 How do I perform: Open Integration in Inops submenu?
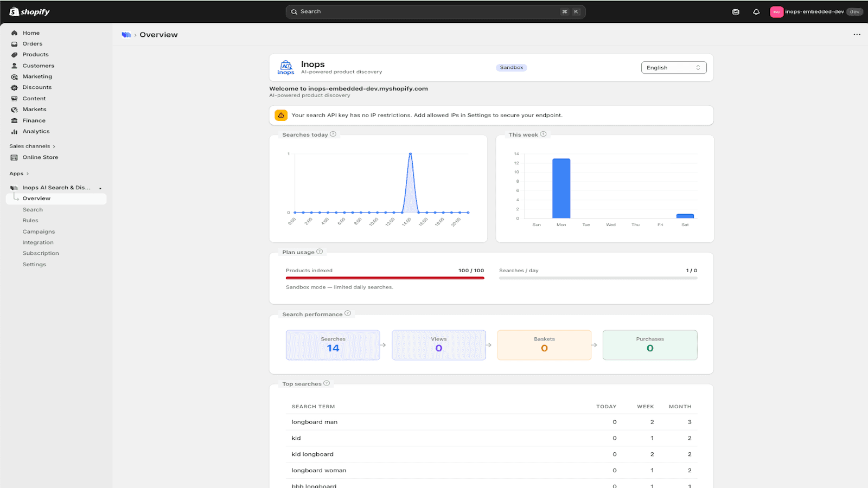38,242
